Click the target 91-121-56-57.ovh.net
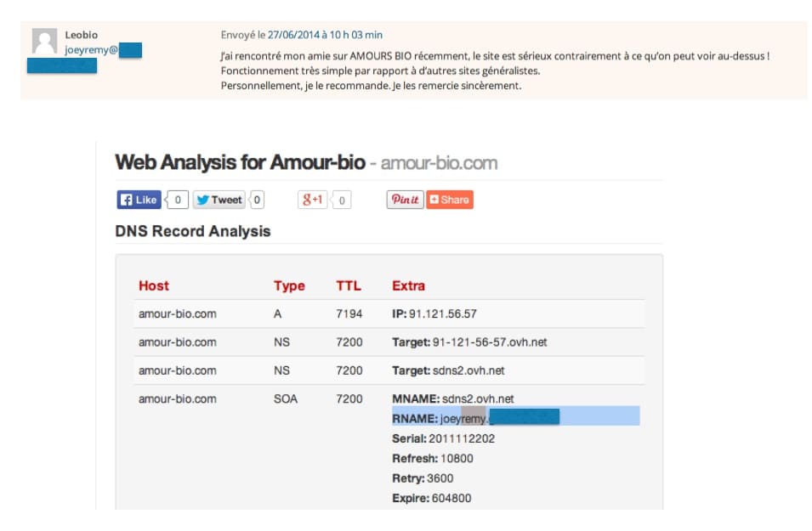This screenshot has width=812, height=531. [x=490, y=342]
